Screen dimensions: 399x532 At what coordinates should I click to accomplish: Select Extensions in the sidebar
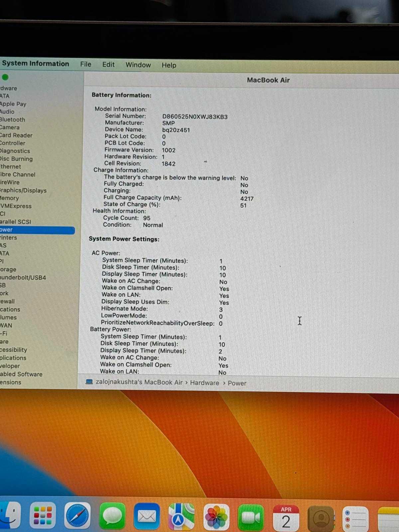tap(11, 382)
